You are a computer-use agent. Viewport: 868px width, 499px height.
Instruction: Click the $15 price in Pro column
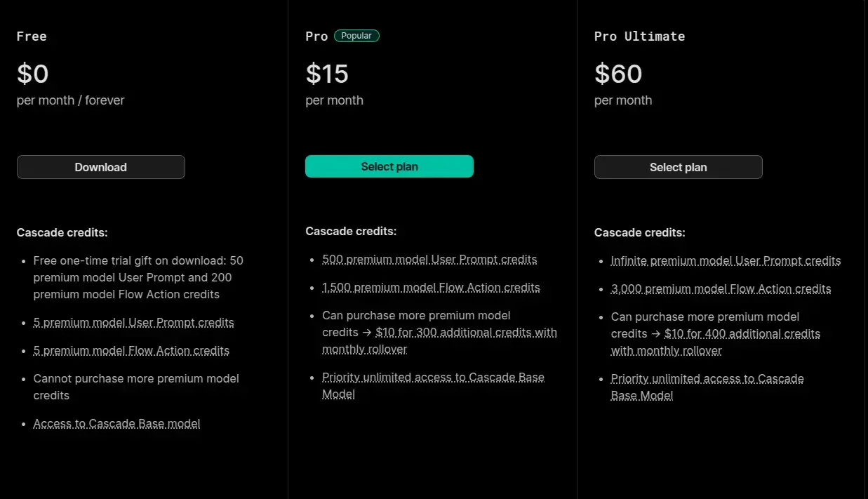[327, 74]
